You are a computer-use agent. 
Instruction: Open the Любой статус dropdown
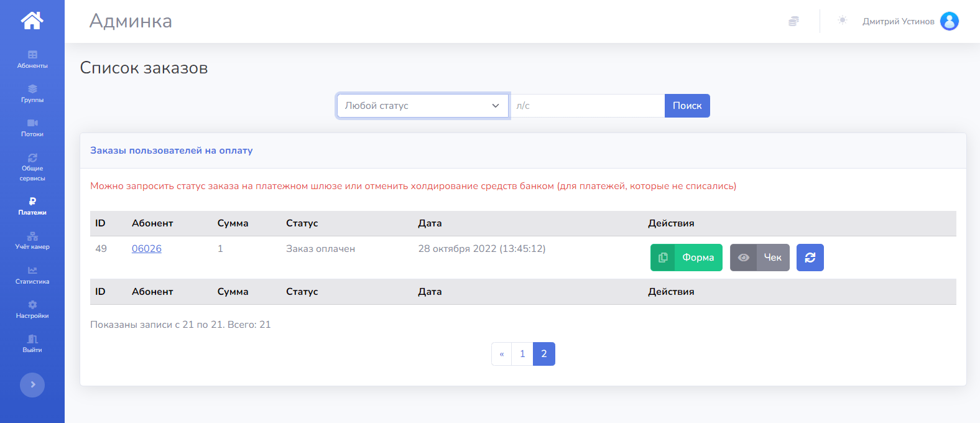422,106
